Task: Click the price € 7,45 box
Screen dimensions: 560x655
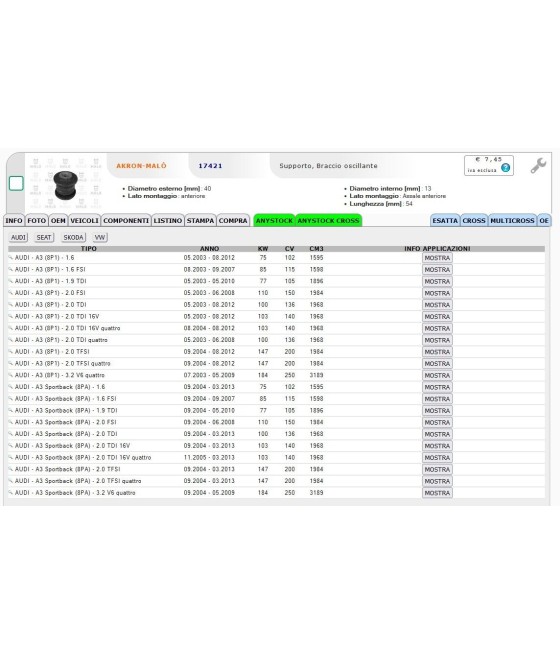Action: tap(489, 165)
